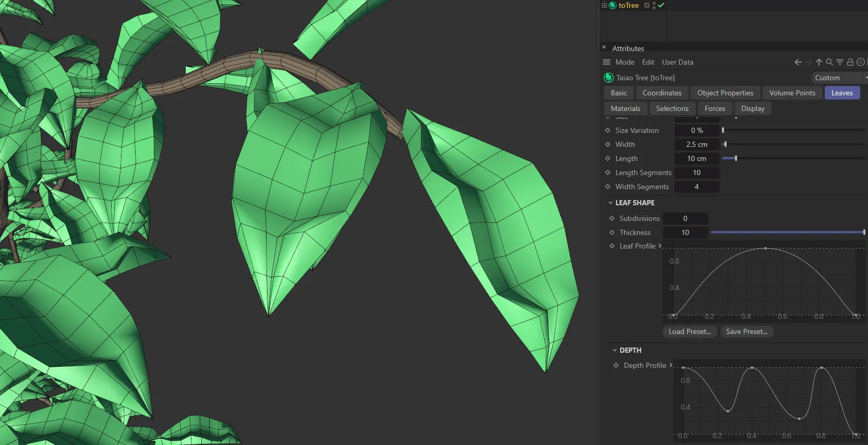
Task: Click the Length Segments input field
Action: click(696, 172)
